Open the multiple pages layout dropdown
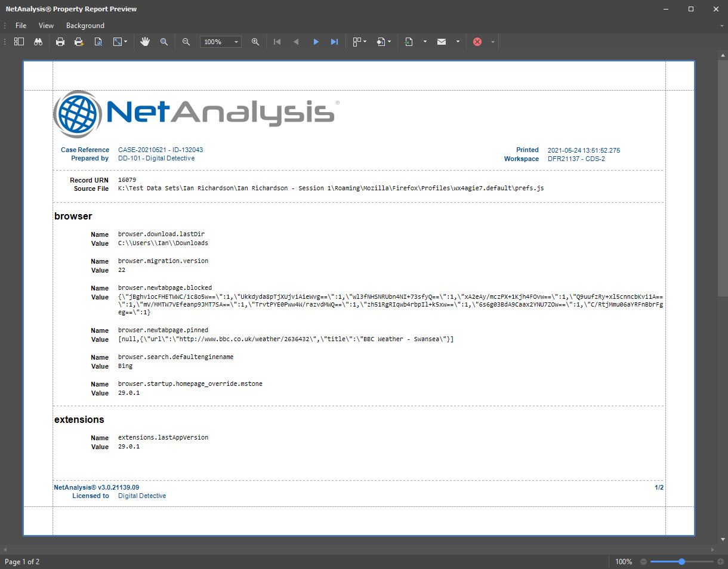The width and height of the screenshot is (728, 569). (359, 42)
